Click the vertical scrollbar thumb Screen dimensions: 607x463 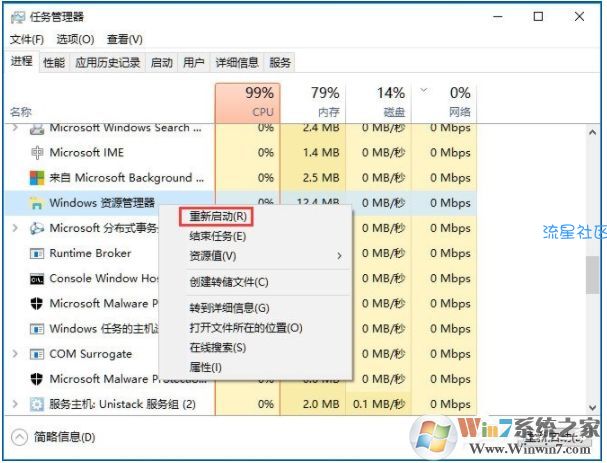(593, 275)
